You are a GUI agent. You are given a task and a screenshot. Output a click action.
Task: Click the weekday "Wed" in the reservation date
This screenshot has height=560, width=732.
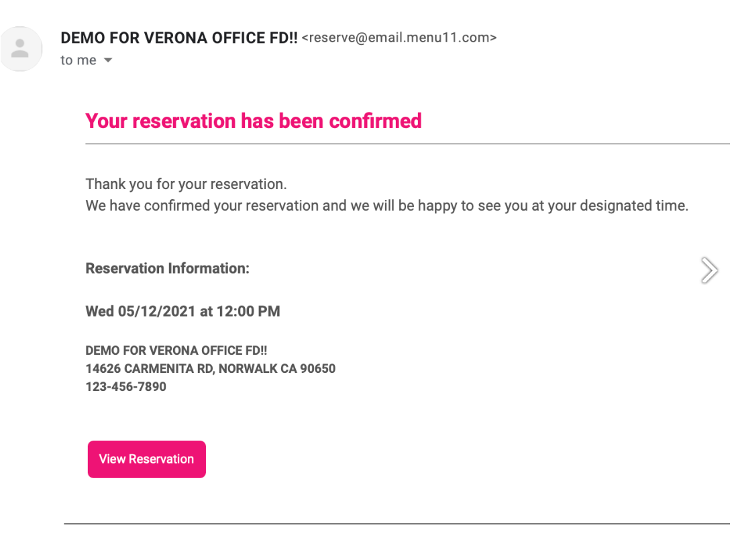point(99,311)
